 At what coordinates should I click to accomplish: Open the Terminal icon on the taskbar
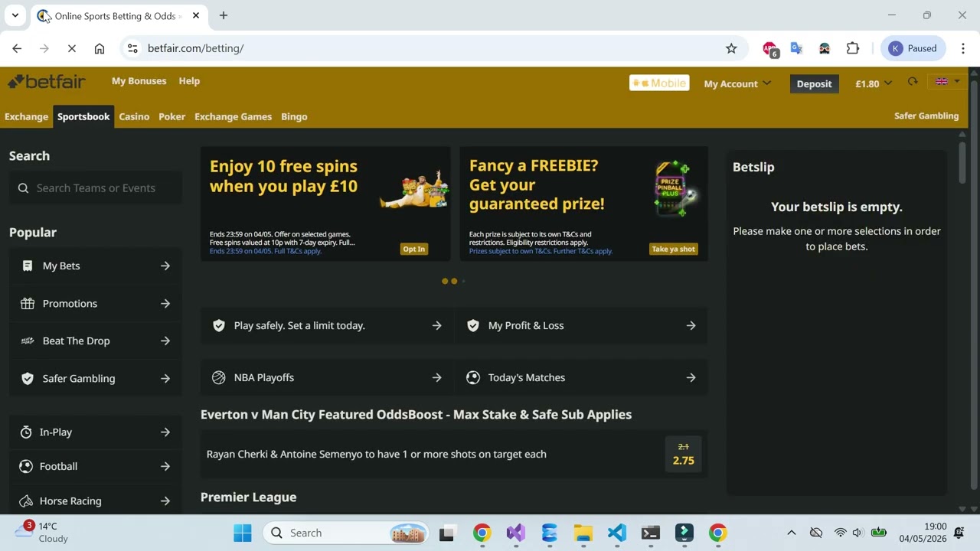coord(651,533)
